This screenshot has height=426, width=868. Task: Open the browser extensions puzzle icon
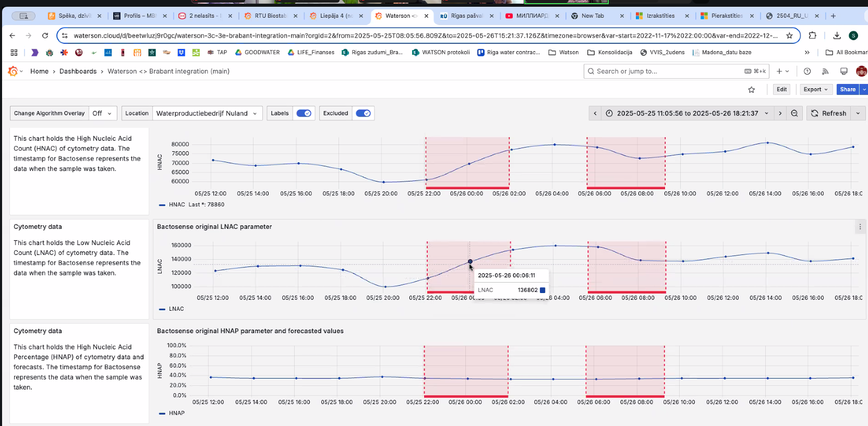[x=812, y=35]
